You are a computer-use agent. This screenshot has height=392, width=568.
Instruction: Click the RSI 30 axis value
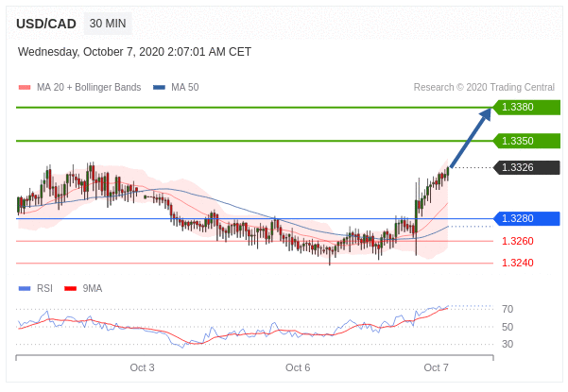pos(508,344)
